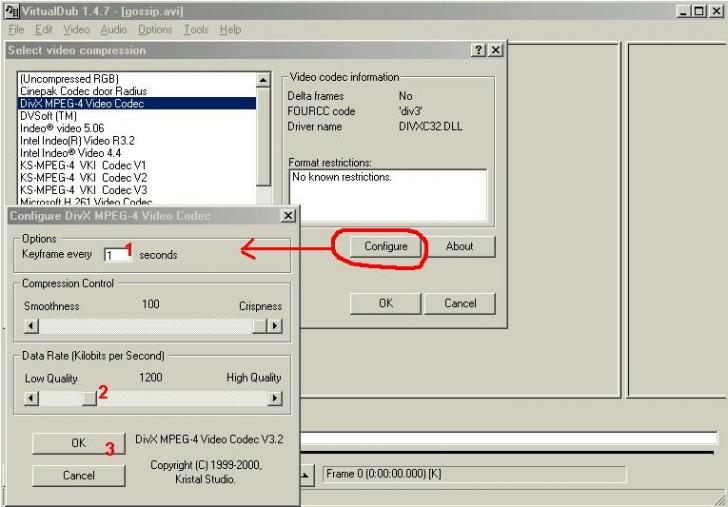Click Cancel in the Select video compression dialog
728x507 pixels.
tap(460, 303)
